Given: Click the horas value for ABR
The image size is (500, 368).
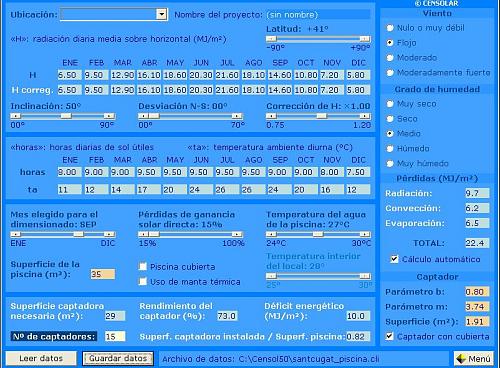Looking at the screenshot, I should tap(148, 172).
